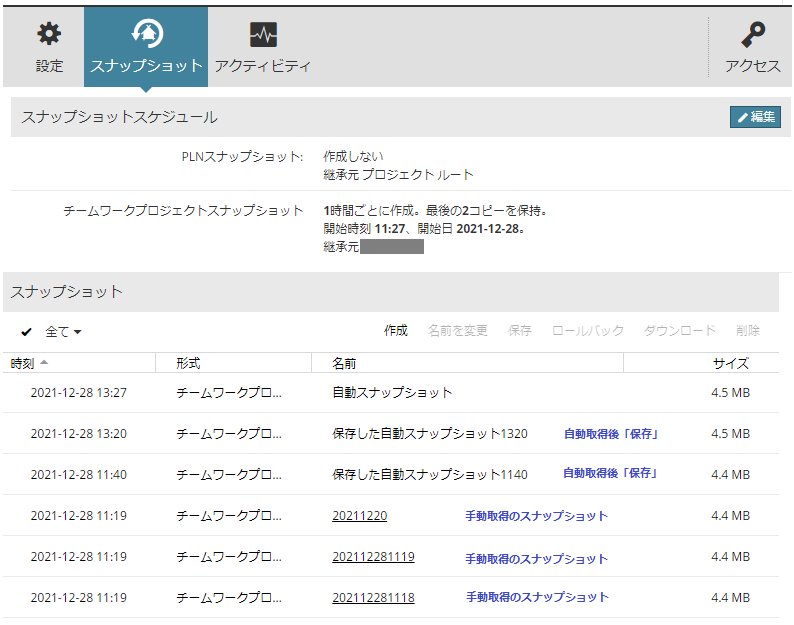
Task: Click the ダウンロード action
Action: tap(680, 331)
